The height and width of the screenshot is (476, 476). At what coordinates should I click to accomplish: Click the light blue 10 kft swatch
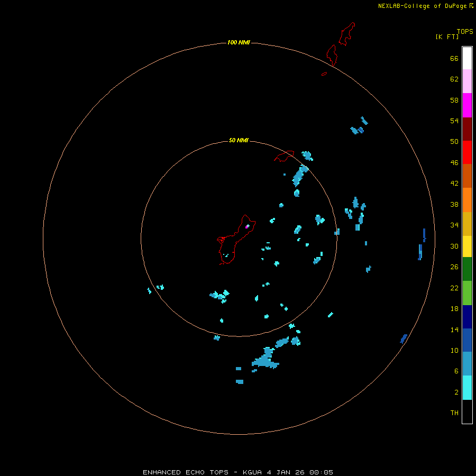pyautogui.click(x=467, y=364)
